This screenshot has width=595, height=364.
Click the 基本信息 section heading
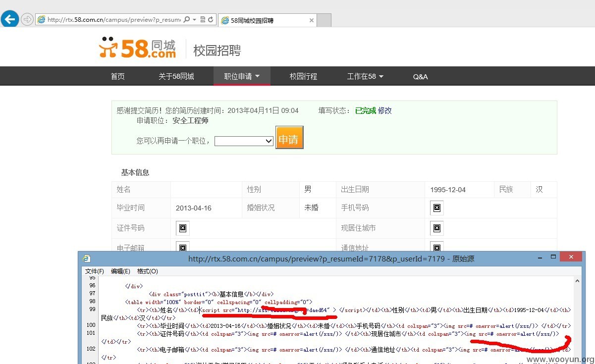click(x=135, y=172)
